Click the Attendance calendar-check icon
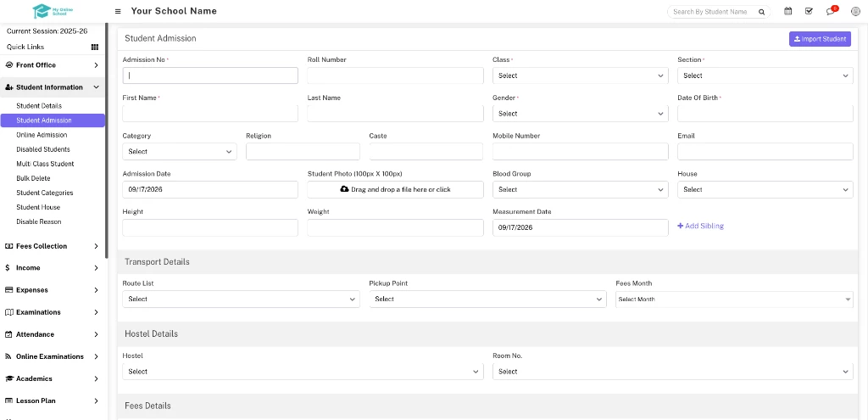The width and height of the screenshot is (868, 420). pyautogui.click(x=8, y=334)
